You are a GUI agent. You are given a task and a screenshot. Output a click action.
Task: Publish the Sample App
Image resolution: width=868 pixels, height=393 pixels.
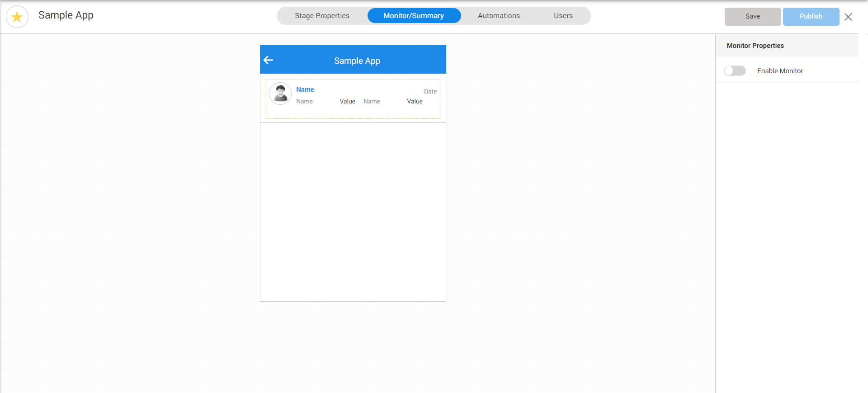point(811,16)
